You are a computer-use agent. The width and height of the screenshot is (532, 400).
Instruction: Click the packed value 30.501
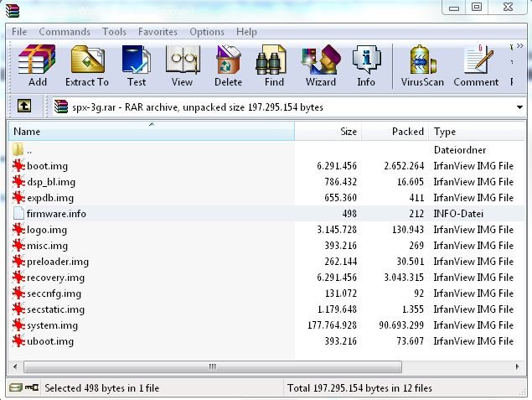[411, 262]
